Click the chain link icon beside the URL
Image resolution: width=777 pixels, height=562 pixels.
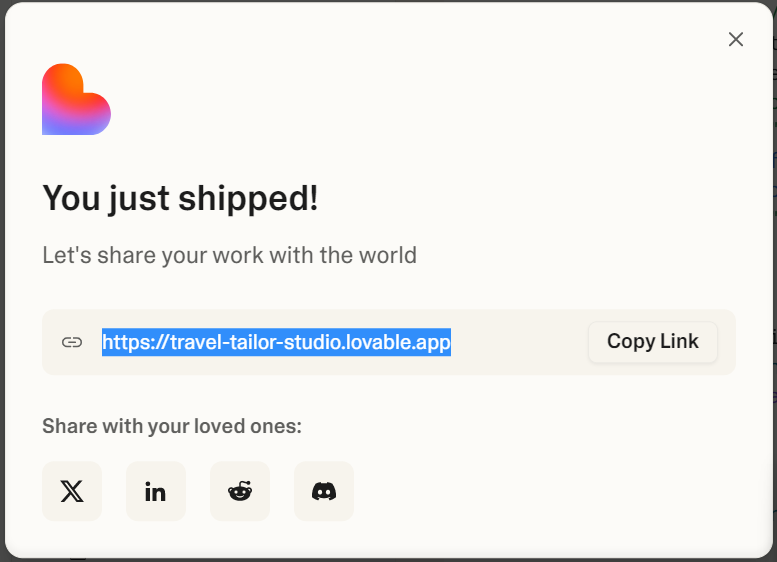point(72,342)
